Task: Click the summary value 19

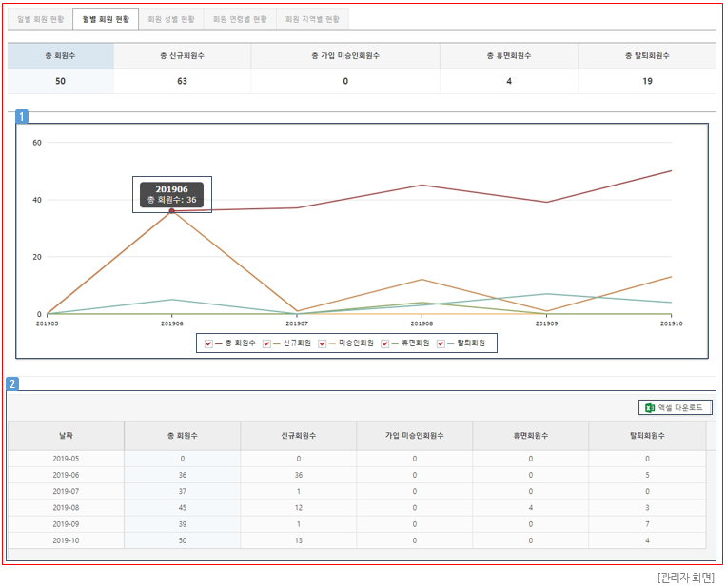Action: point(647,81)
